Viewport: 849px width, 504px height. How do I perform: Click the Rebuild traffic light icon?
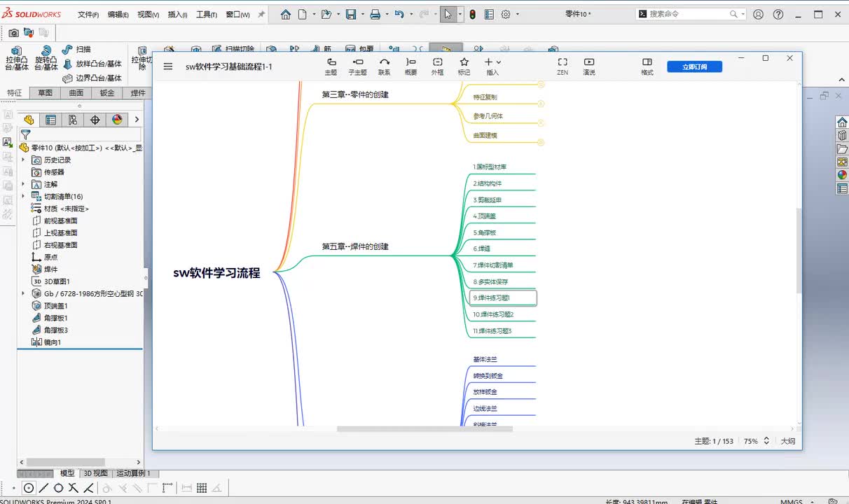pyautogui.click(x=473, y=14)
